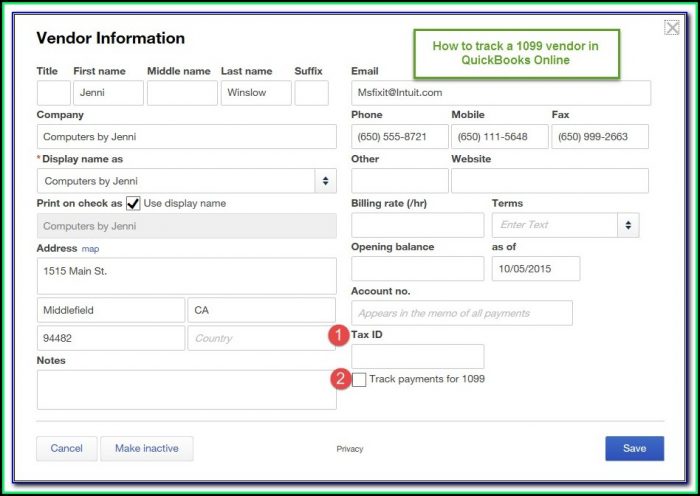Click the Cancel button
The width and height of the screenshot is (700, 496).
tap(67, 448)
